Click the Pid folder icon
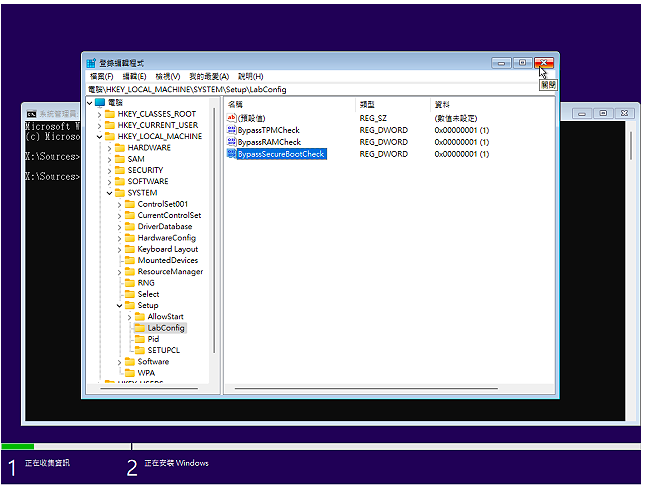This screenshot has width=645, height=486. pos(140,339)
